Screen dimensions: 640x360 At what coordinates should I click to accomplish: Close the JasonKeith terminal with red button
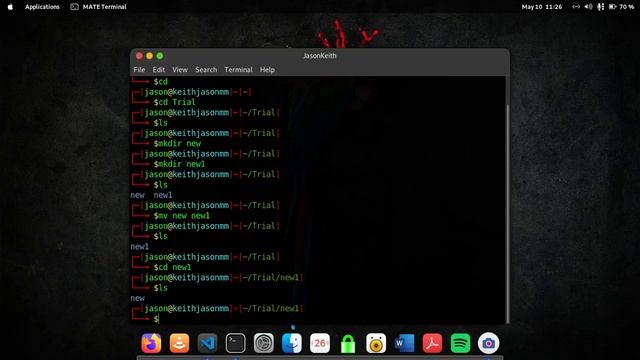tap(139, 56)
